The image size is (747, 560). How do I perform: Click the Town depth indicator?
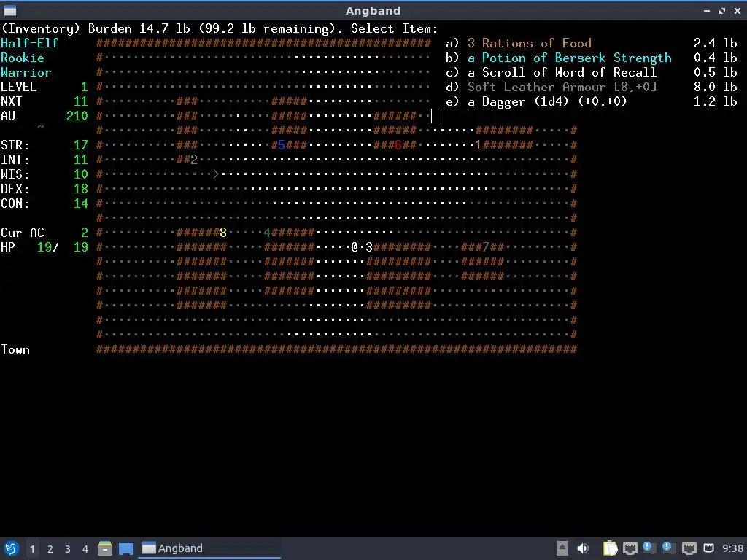tap(15, 349)
